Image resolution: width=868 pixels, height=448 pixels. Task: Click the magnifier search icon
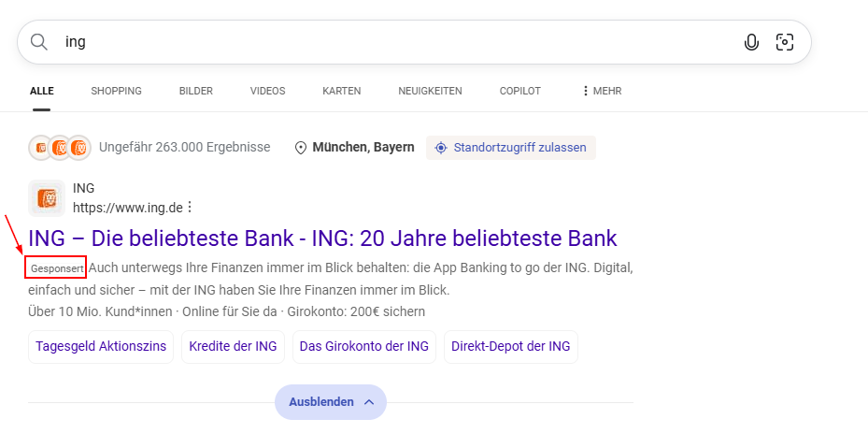[38, 41]
